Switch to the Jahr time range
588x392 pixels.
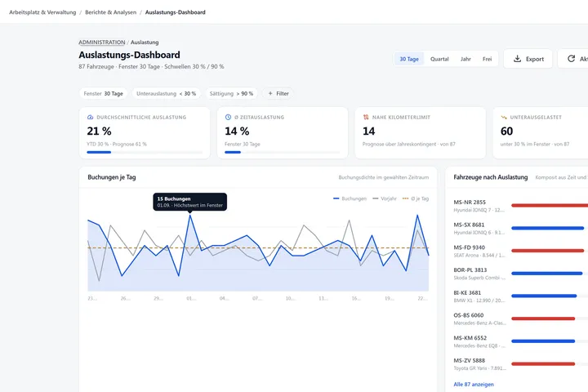[x=465, y=59]
